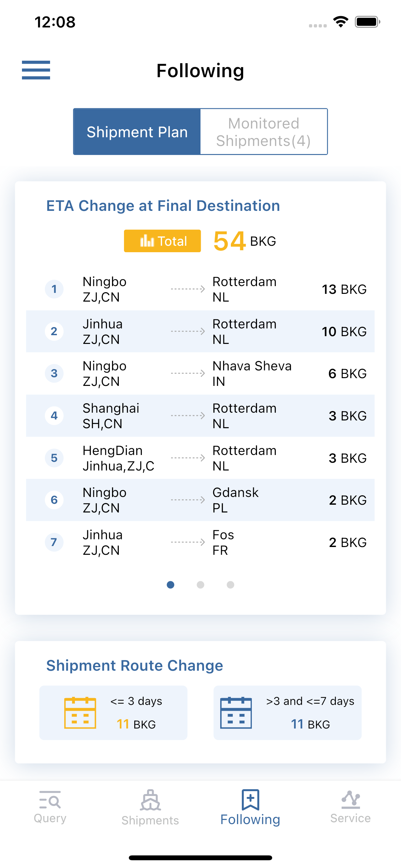Select Ningbo to Gdansk route row

tap(200, 500)
